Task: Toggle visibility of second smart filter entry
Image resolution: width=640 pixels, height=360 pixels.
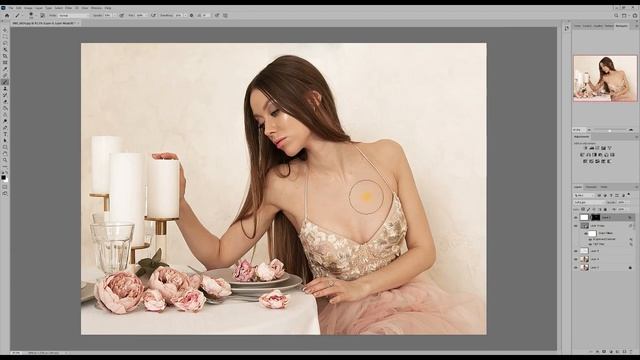Action: point(589,244)
